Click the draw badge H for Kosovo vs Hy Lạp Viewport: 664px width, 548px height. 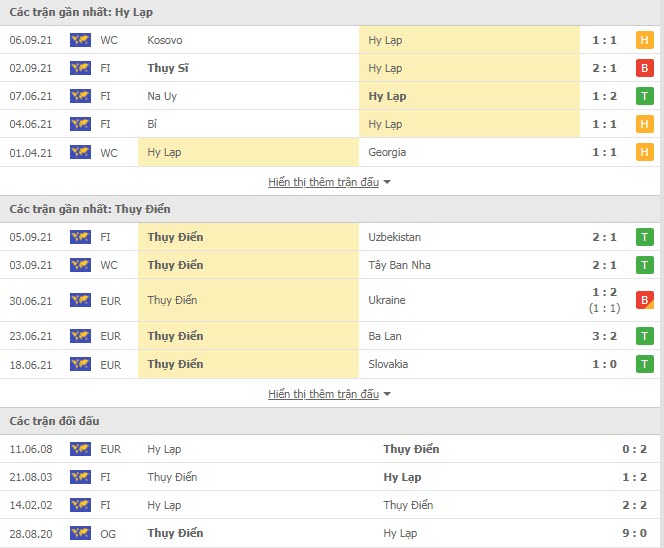pos(644,40)
